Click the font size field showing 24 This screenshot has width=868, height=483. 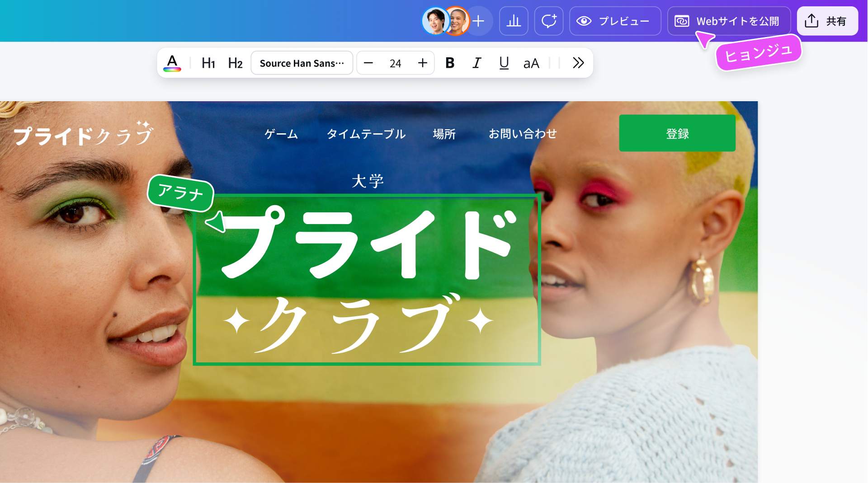pos(395,63)
